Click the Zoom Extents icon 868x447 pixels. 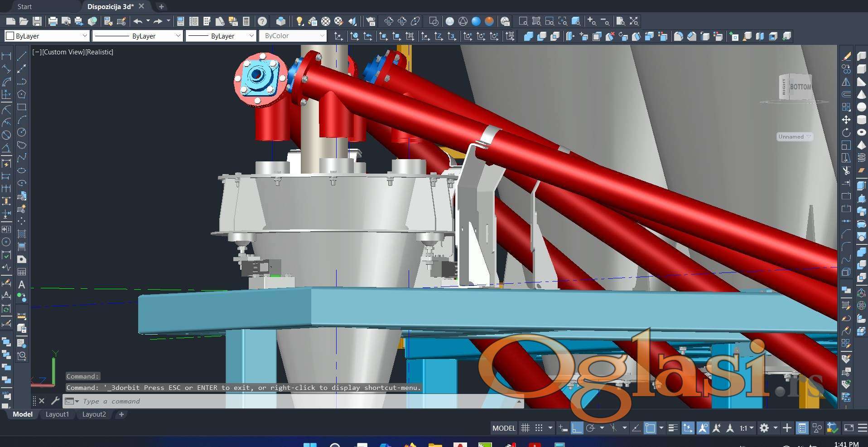(634, 21)
